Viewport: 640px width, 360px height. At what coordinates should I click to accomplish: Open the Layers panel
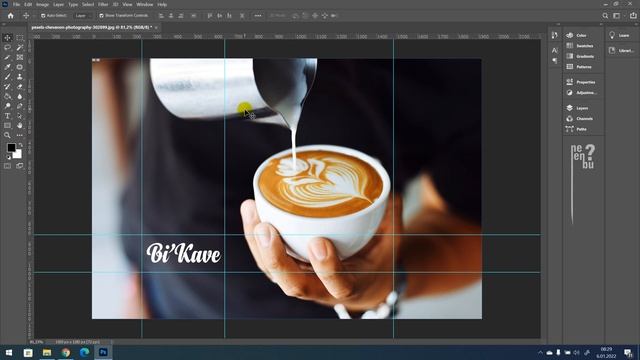click(x=582, y=108)
